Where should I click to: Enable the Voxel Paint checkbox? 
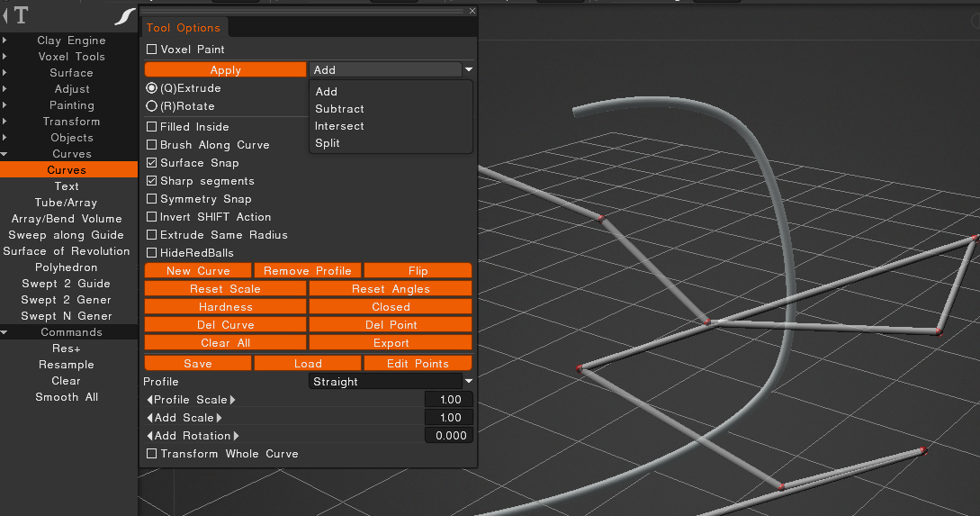[x=152, y=50]
